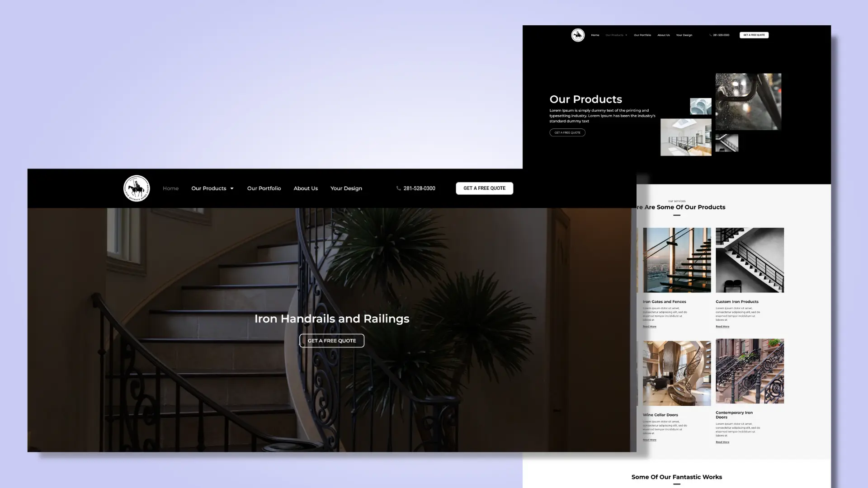
Task: Click the horseman logo icon
Action: pyautogui.click(x=136, y=188)
